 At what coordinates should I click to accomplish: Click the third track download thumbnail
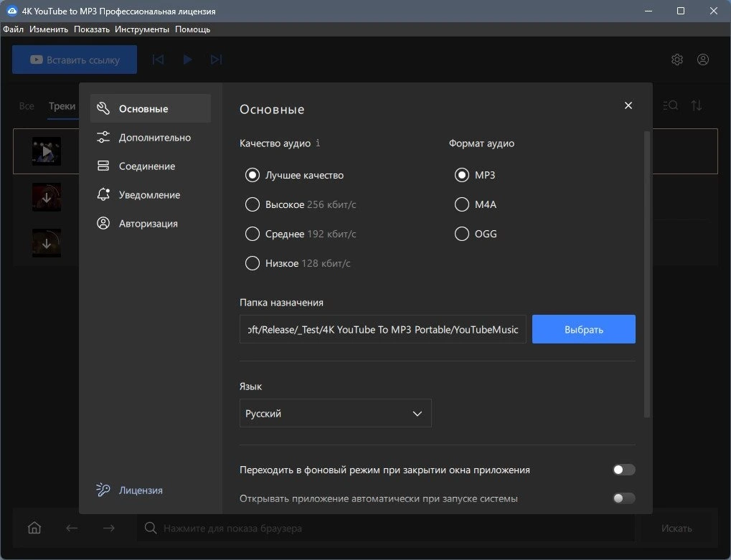(46, 243)
